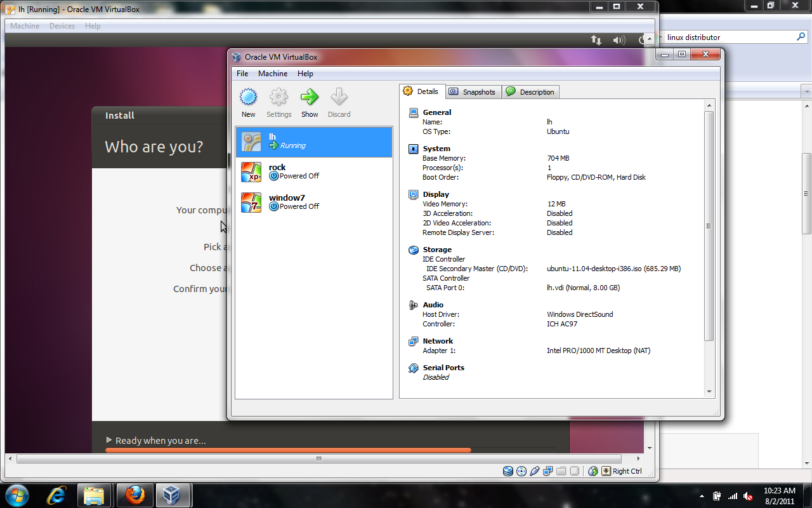Open the Help menu in VirtualBox Manager

[305, 74]
